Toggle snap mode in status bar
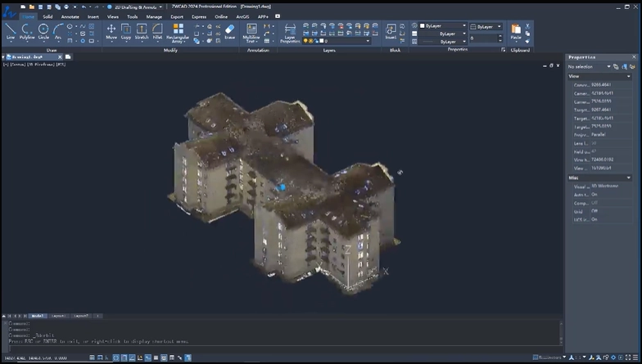Viewport: 642px width, 364px height. click(100, 358)
